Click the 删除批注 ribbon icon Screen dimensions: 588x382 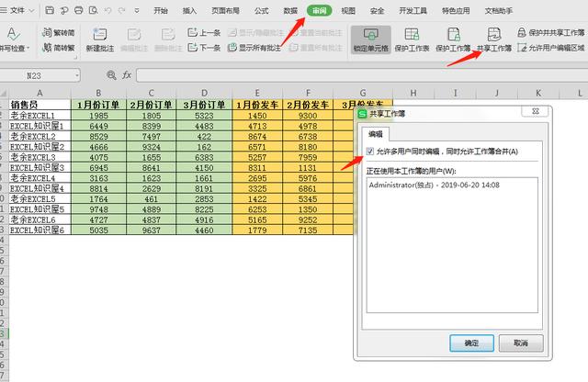(168, 39)
